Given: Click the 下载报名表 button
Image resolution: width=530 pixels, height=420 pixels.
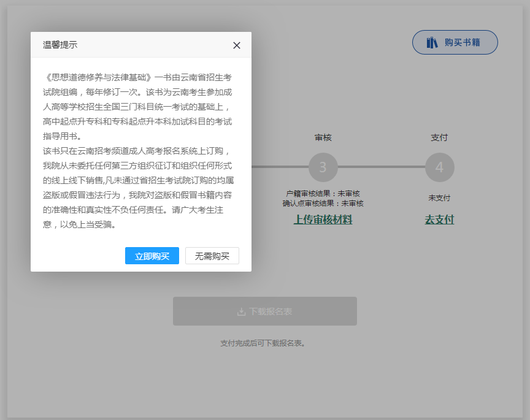Looking at the screenshot, I should 264,311.
